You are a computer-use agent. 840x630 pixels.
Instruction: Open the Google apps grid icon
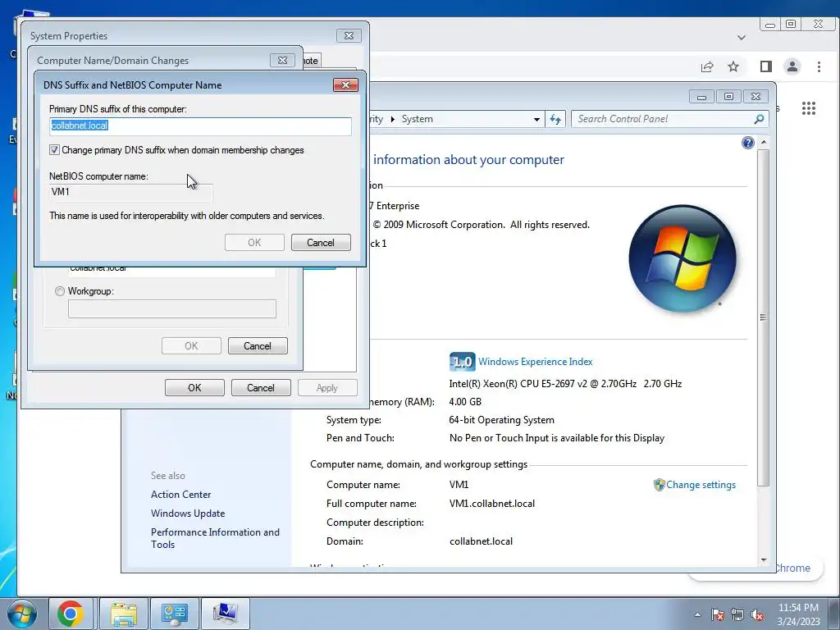pos(808,108)
